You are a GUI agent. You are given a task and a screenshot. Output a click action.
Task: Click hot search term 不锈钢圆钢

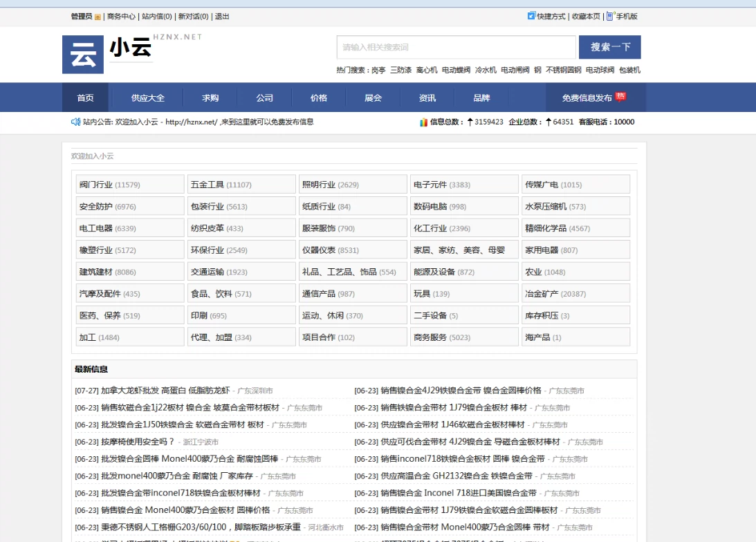coord(564,70)
